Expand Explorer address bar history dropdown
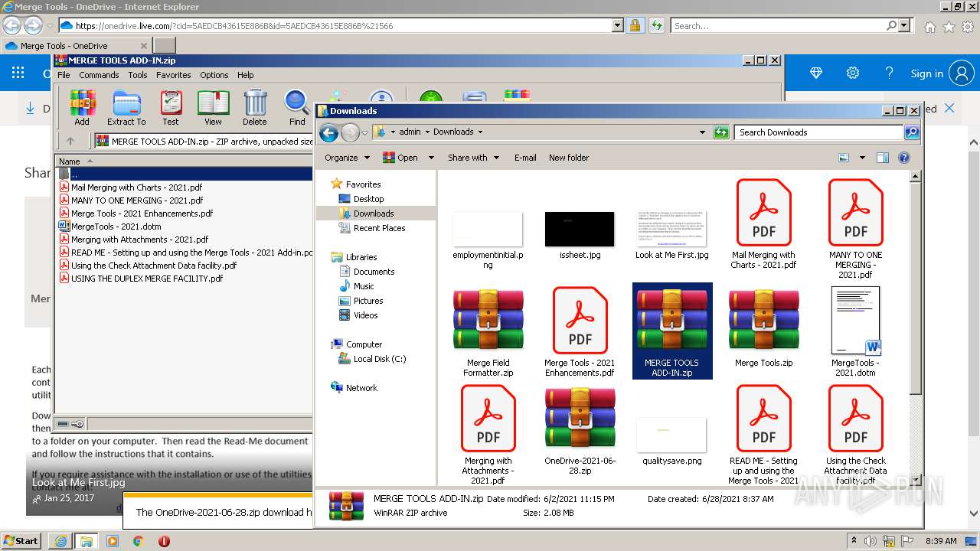Image resolution: width=980 pixels, height=551 pixels. click(x=702, y=132)
